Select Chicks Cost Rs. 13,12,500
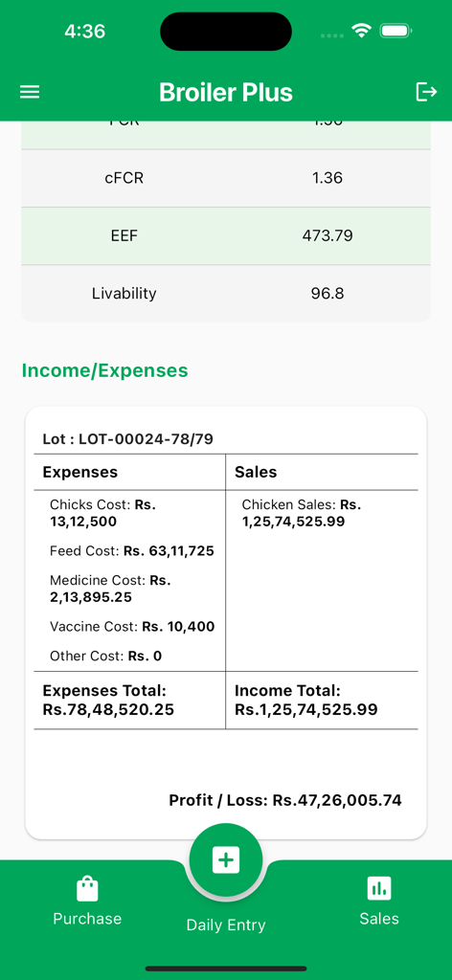 coord(102,513)
